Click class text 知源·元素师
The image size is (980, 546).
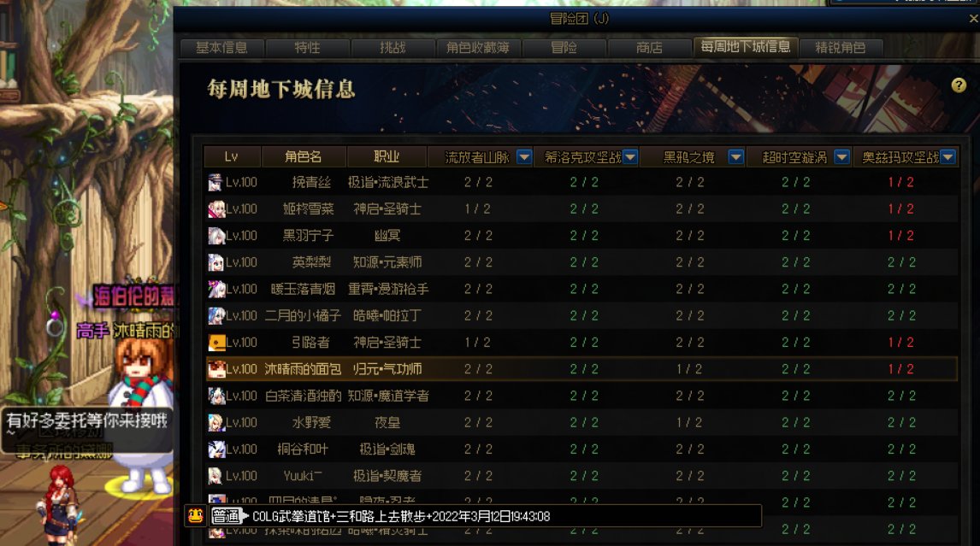[x=387, y=262]
